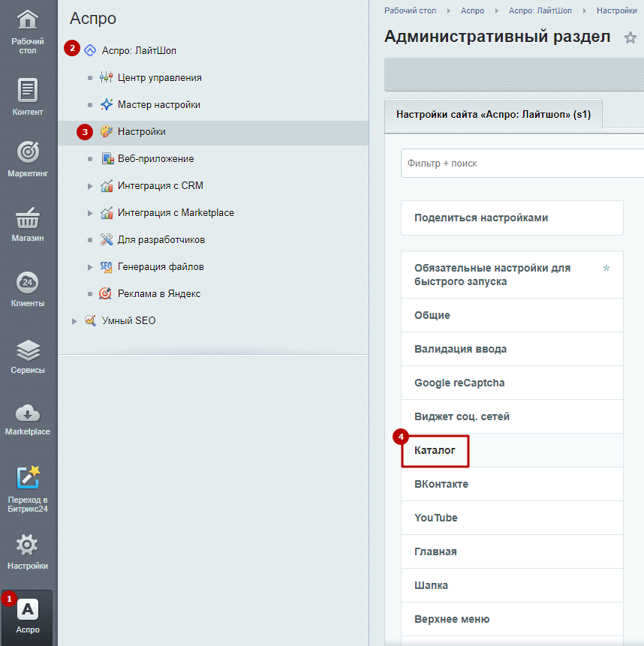Select the Аспро sidebar icon
This screenshot has width=644, height=646.
[28, 609]
